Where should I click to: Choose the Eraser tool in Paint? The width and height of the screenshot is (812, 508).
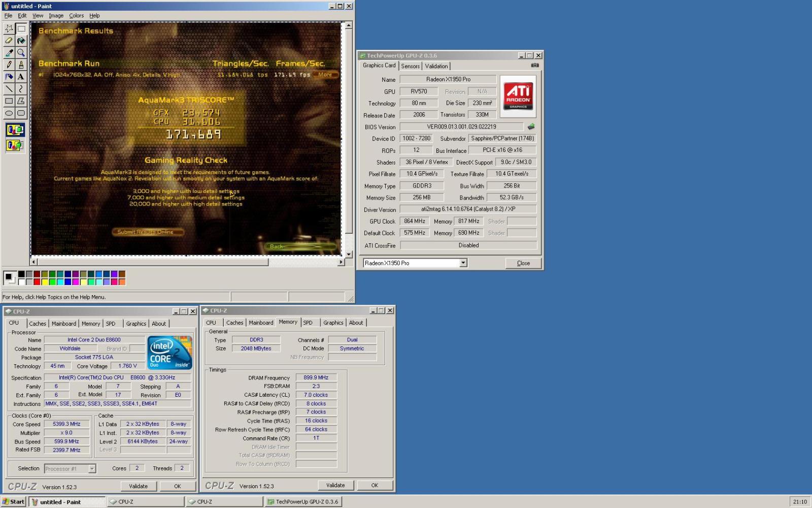[9, 41]
